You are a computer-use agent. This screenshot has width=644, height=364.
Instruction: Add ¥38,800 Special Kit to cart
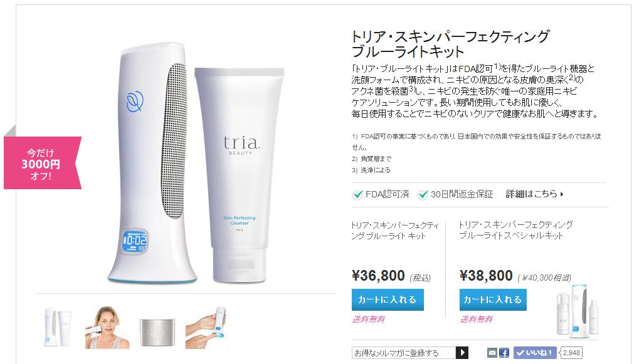(x=493, y=299)
